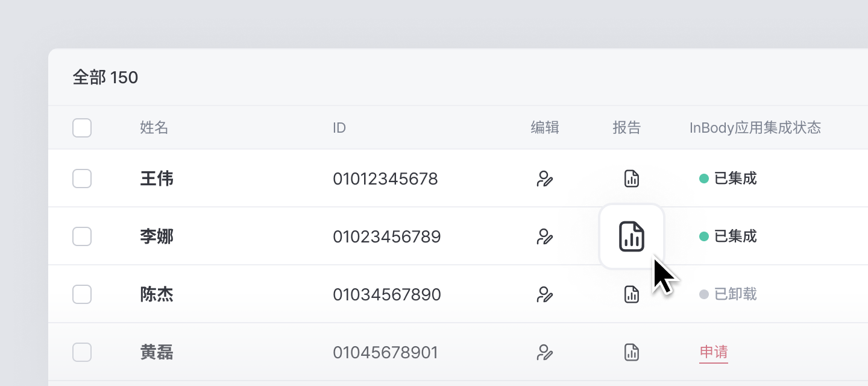Click the InBody应用集成状态 column header
868x386 pixels.
tap(755, 128)
